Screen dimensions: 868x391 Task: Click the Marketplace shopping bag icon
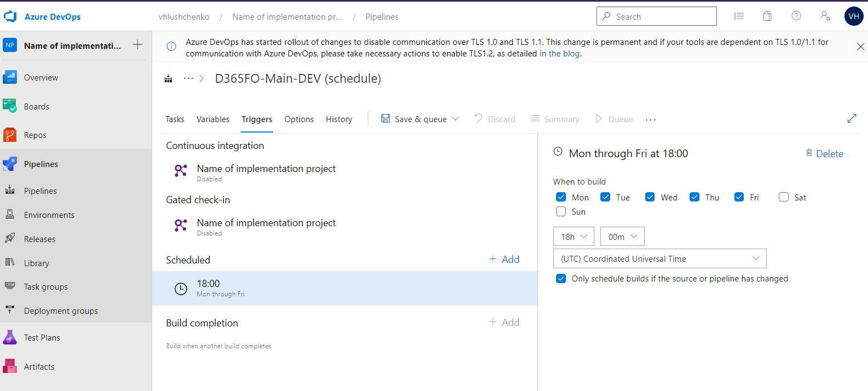coord(767,16)
